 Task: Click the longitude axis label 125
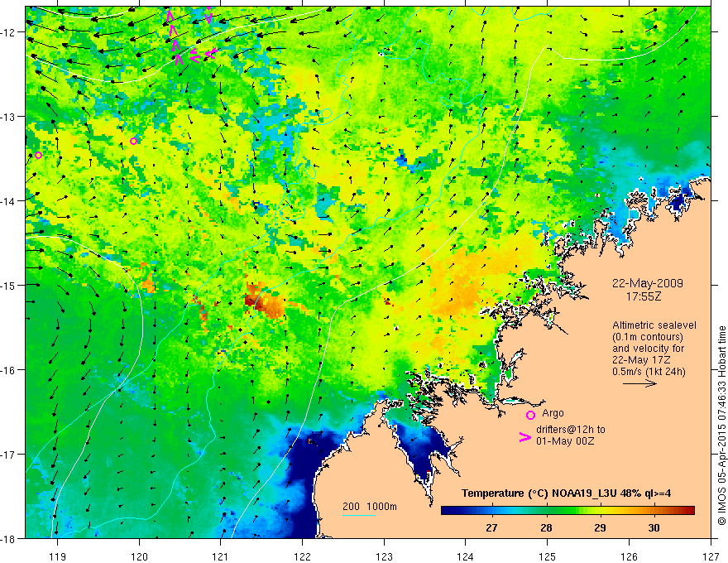[x=548, y=556]
